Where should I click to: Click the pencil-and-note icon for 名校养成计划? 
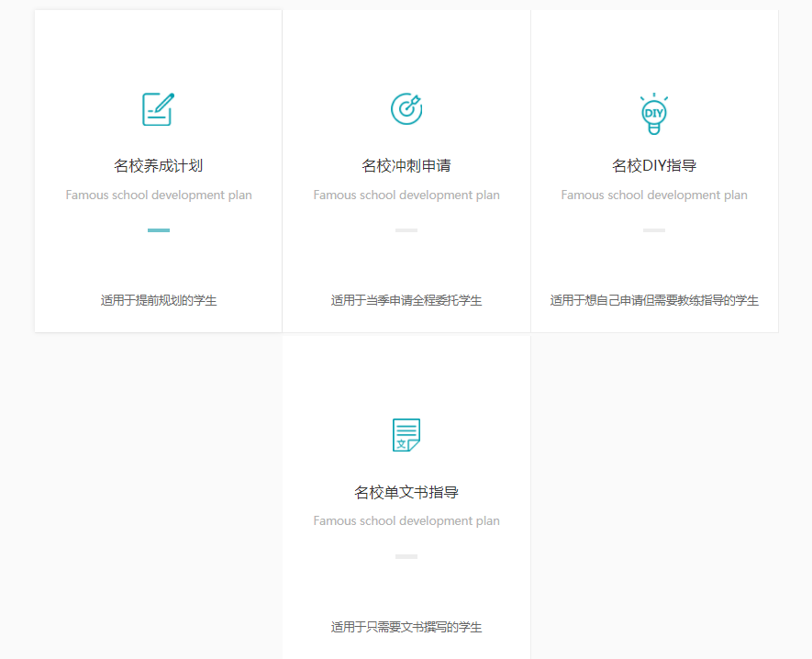tap(158, 109)
